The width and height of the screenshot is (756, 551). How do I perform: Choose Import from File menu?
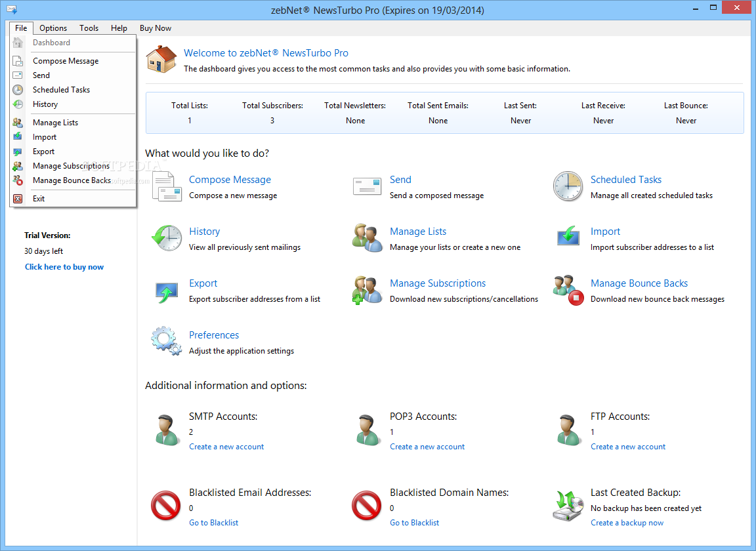click(x=73, y=137)
